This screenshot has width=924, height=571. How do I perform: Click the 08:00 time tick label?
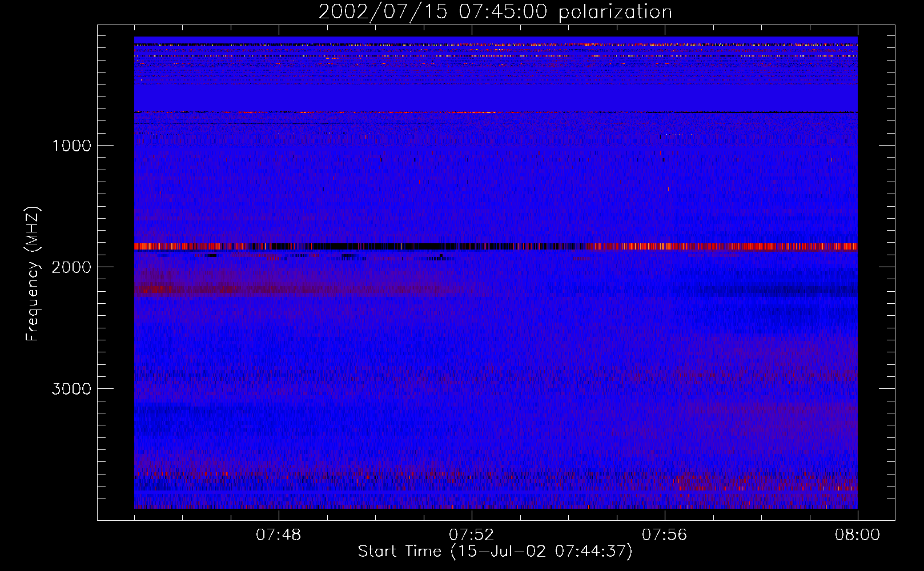[x=857, y=535]
